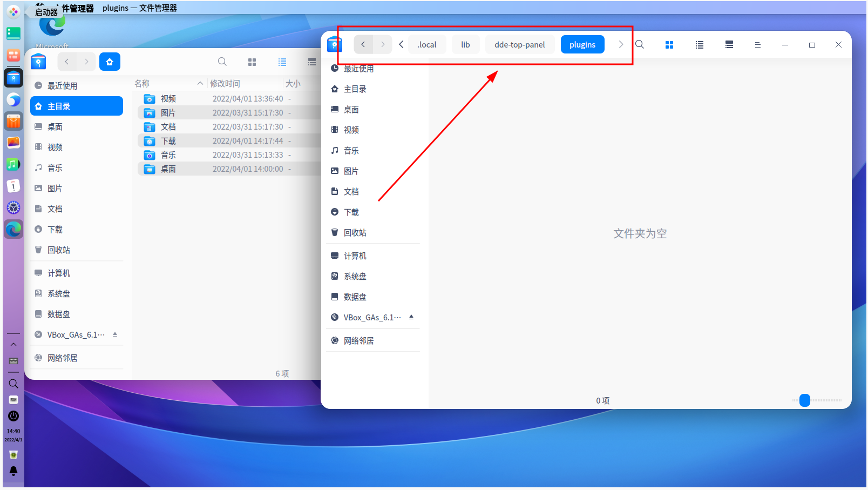Switch left file manager to list view
The image size is (868, 490).
coord(282,62)
